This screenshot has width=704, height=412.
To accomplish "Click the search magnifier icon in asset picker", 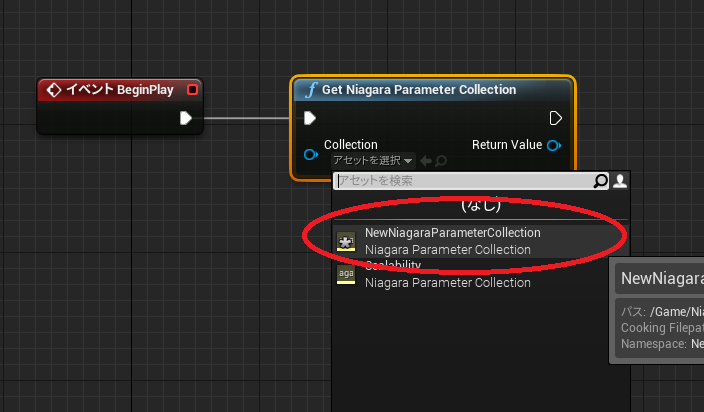I will pyautogui.click(x=600, y=181).
